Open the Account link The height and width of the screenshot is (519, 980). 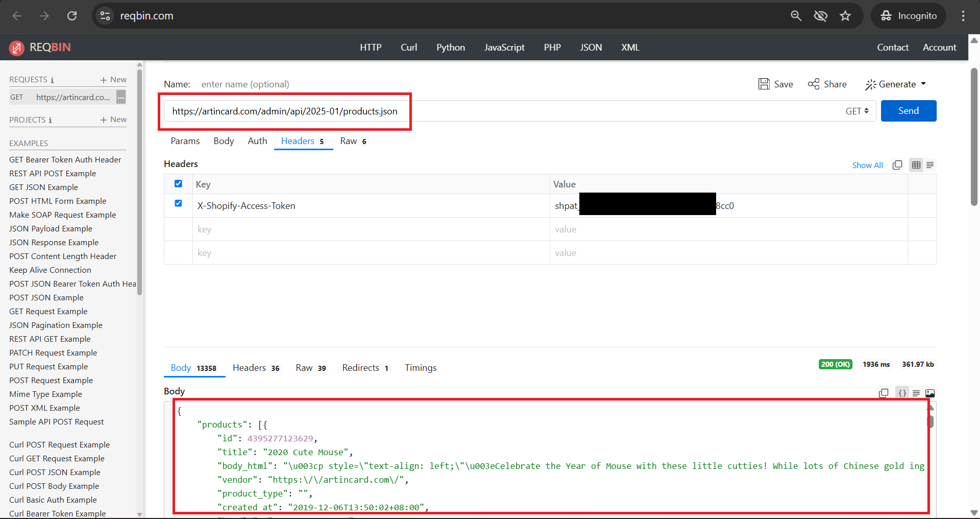pyautogui.click(x=939, y=48)
